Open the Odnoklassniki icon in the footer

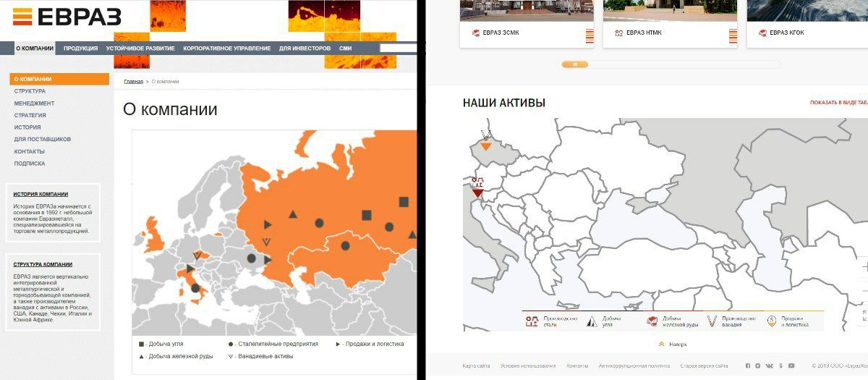click(x=781, y=366)
